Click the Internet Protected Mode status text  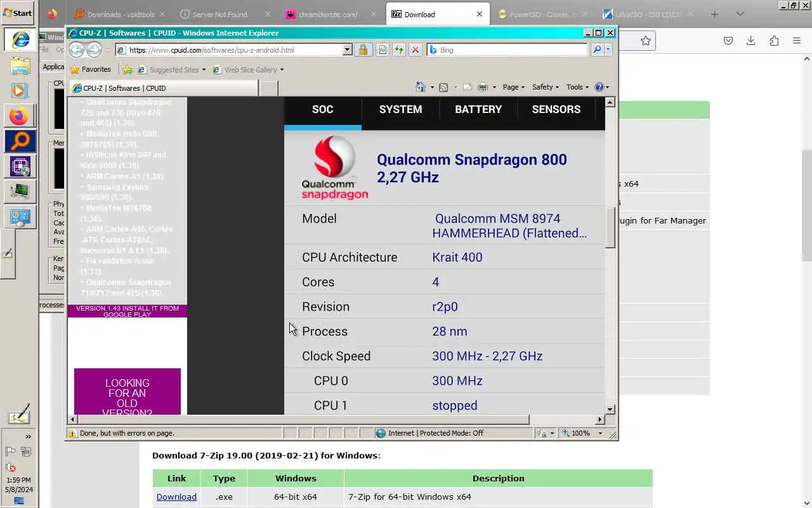[x=436, y=433]
